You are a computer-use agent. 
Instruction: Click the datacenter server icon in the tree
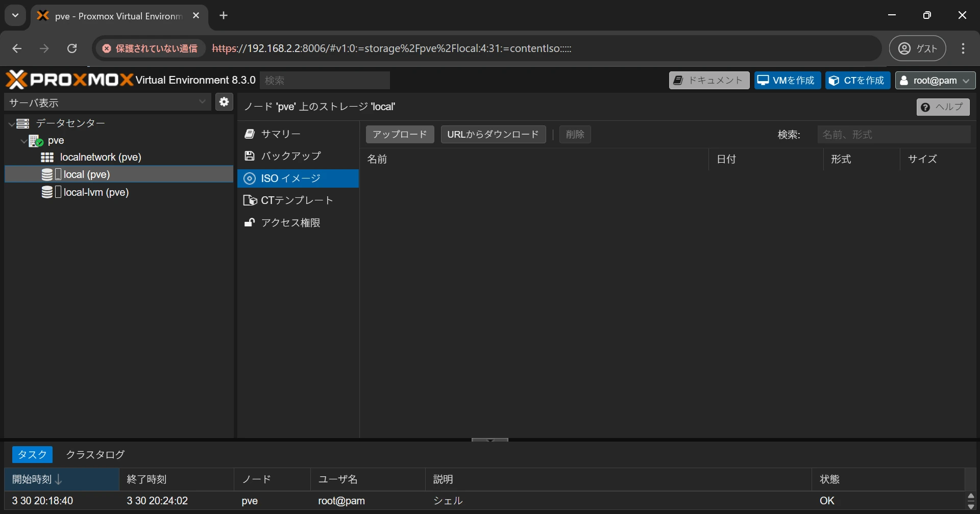(x=22, y=123)
